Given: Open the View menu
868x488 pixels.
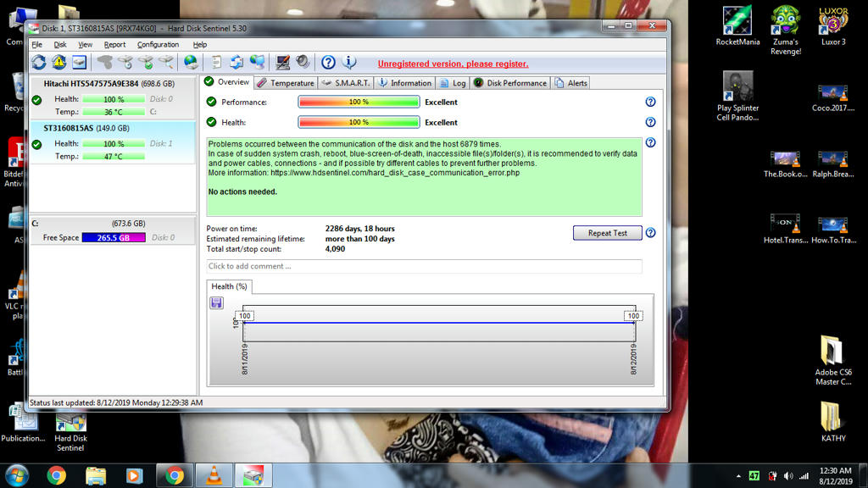Looking at the screenshot, I should [85, 44].
